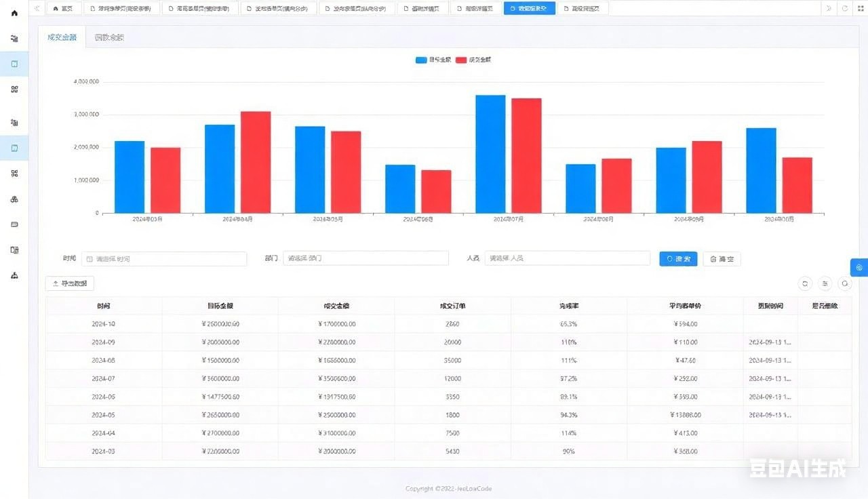This screenshot has height=499, width=868.
Task: Open the home icon in the left sidebar
Action: coord(14,13)
